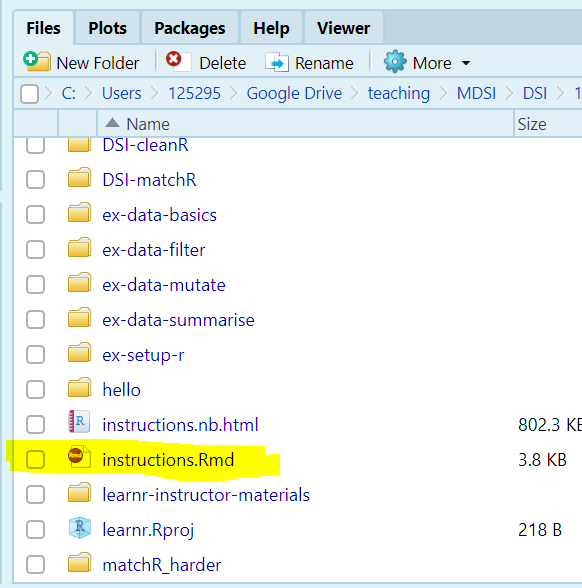Open the DSI-matchR folder

[149, 180]
